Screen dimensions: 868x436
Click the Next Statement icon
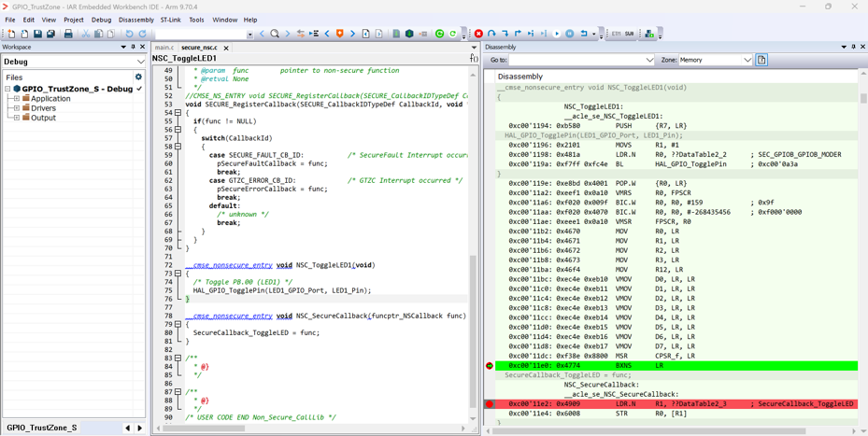pos(531,34)
